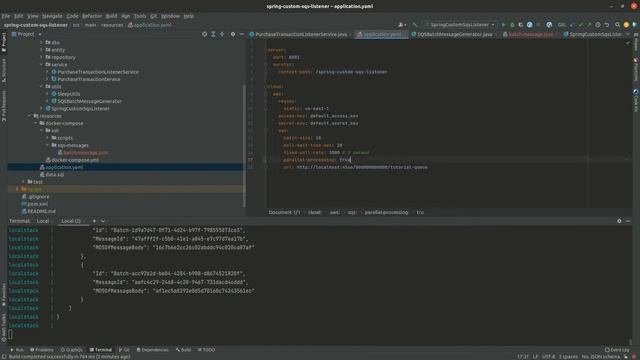
Task: Open the Tools menu
Action: tap(140, 16)
